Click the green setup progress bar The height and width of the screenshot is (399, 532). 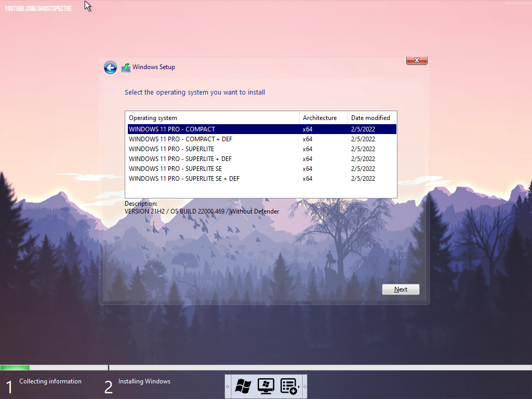(x=15, y=367)
